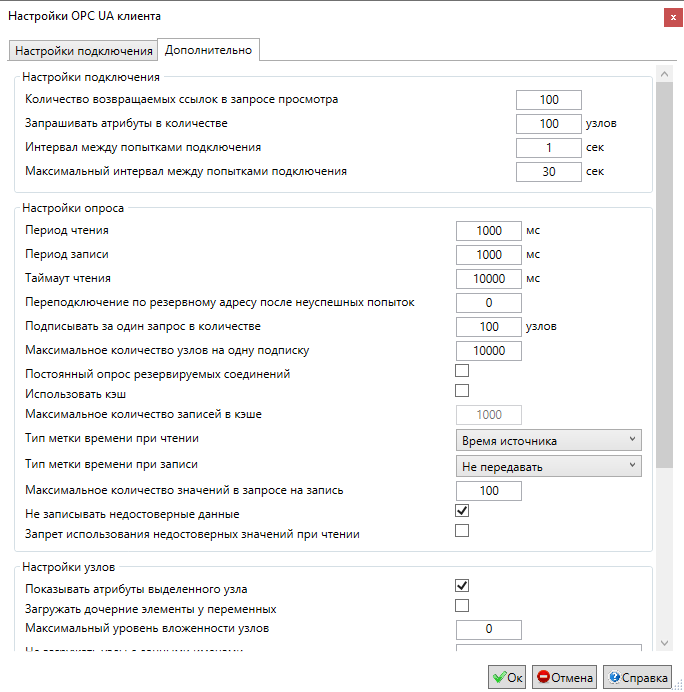Edit the Максимальный интервал между попытками подключения field
The width and height of the screenshot is (684, 692).
coord(549,172)
